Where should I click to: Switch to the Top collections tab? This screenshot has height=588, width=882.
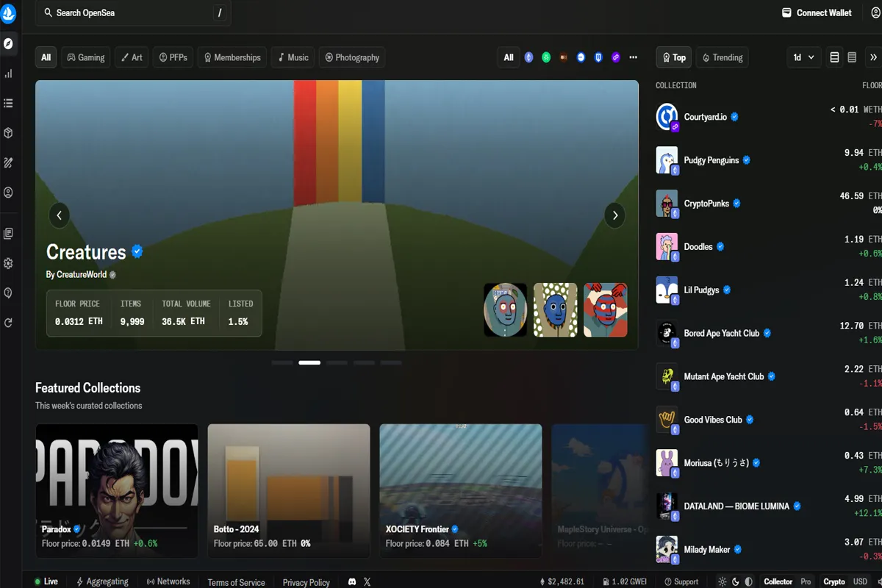point(674,57)
